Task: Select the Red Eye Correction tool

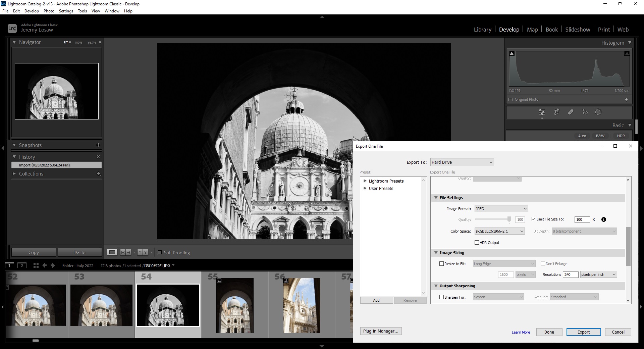Action: click(585, 112)
